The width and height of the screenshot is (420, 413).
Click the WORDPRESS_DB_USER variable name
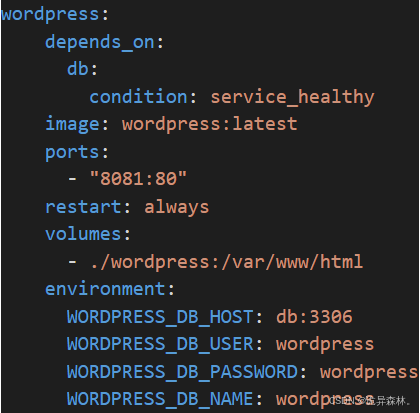pyautogui.click(x=160, y=345)
